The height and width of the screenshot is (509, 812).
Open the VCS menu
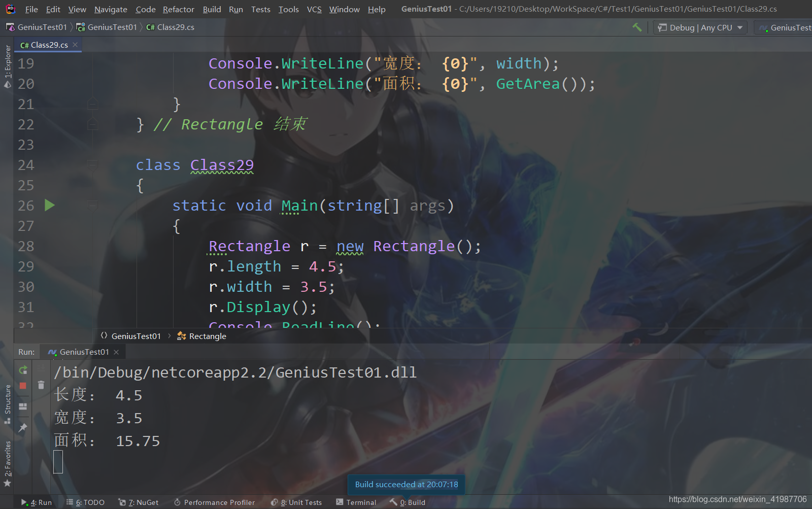coord(314,9)
